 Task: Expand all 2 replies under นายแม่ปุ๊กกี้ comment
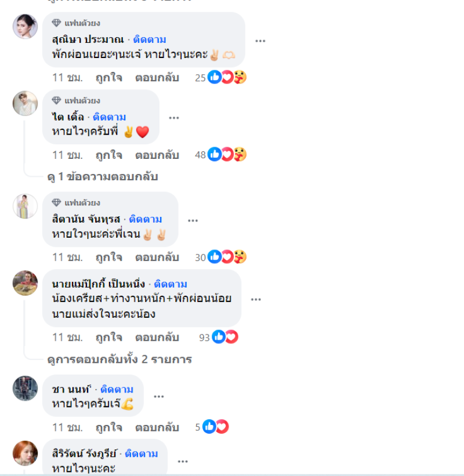click(x=119, y=359)
